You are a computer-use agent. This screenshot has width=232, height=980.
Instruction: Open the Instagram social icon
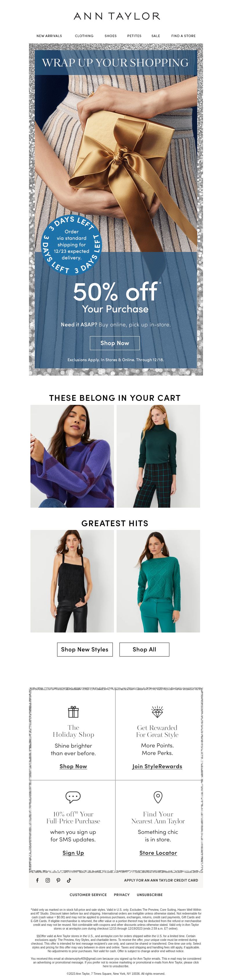(48, 880)
